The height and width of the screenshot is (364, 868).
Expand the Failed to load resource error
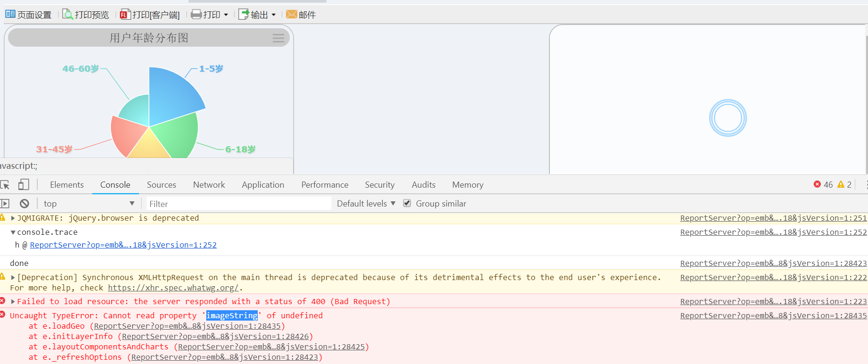tap(13, 302)
